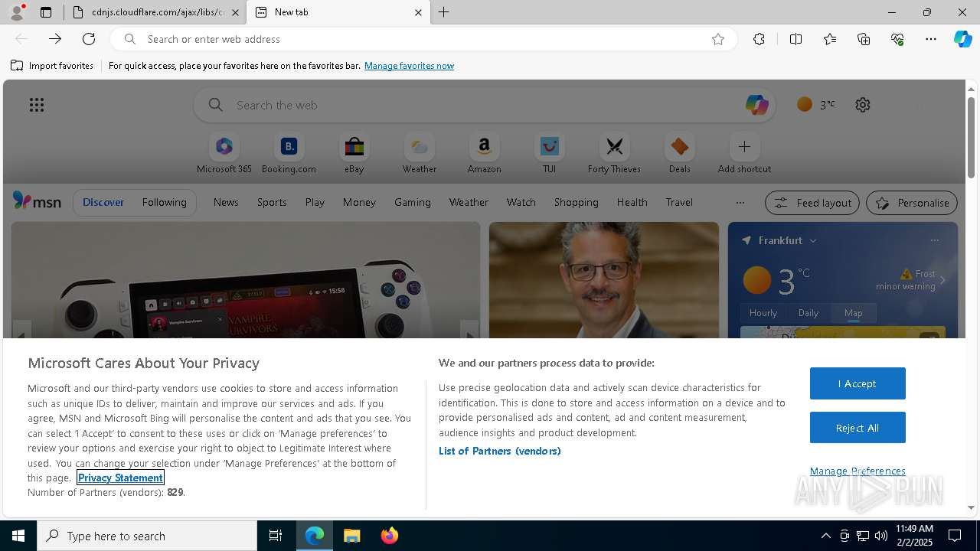Open Settings and more menu
Viewport: 980px width, 551px height.
pos(931,39)
